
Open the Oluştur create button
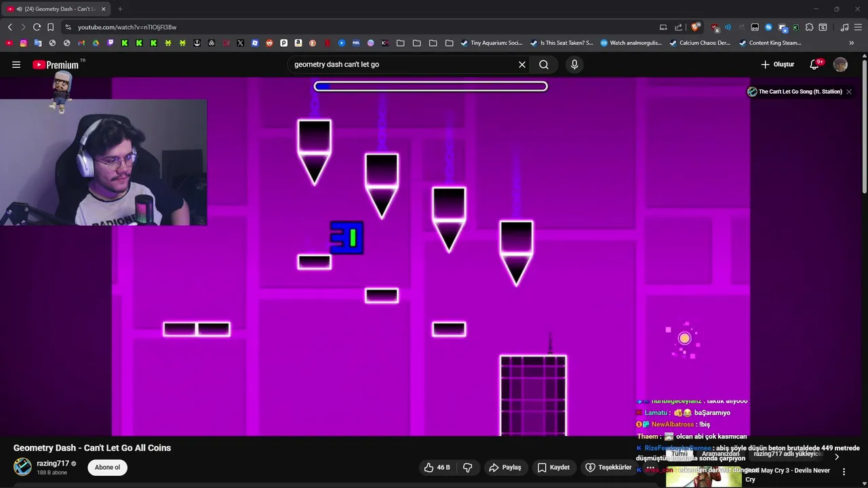point(777,64)
